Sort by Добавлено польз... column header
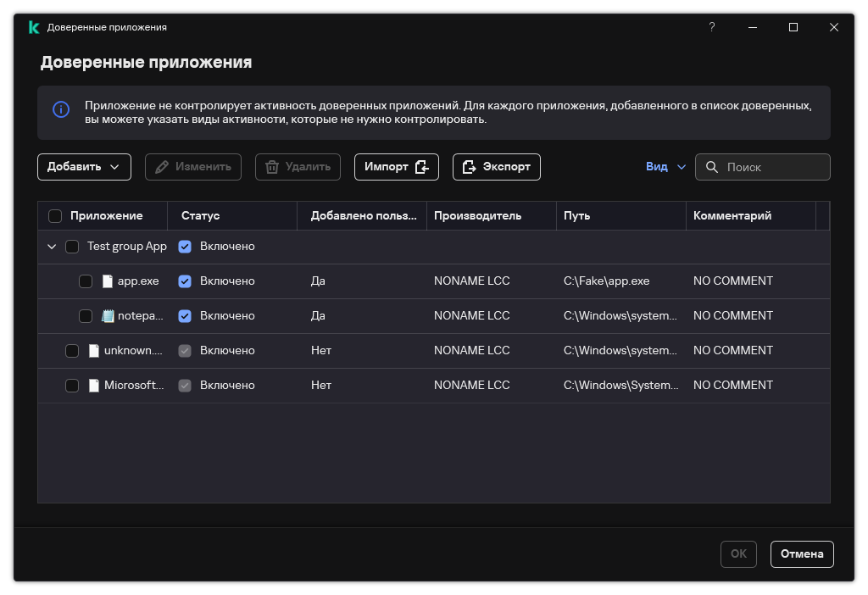868x595 pixels. pos(364,216)
